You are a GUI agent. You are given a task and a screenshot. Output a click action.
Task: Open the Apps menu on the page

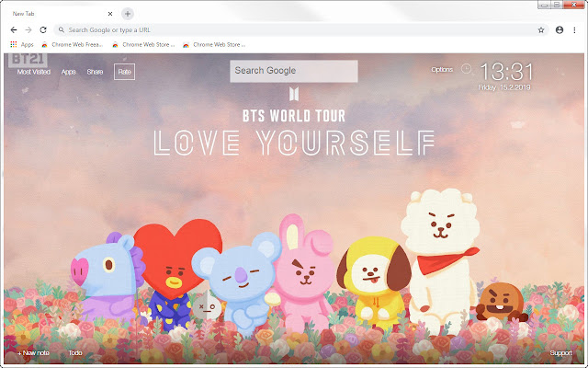(69, 72)
